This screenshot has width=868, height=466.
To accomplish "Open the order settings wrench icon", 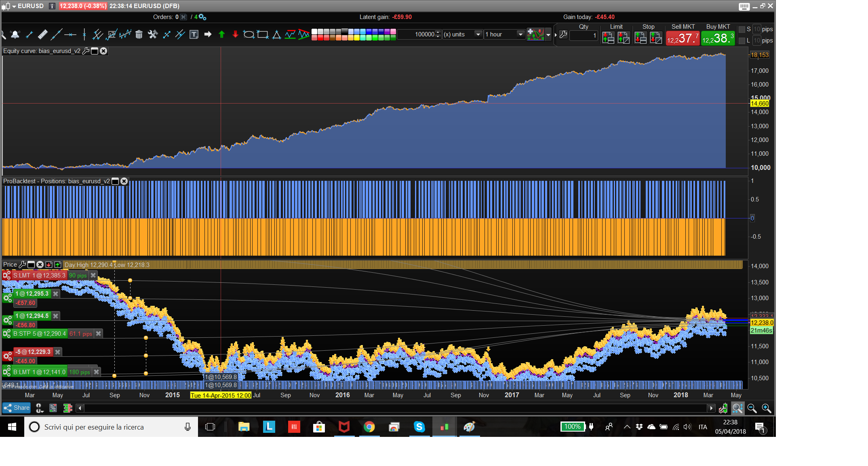I will [x=563, y=34].
